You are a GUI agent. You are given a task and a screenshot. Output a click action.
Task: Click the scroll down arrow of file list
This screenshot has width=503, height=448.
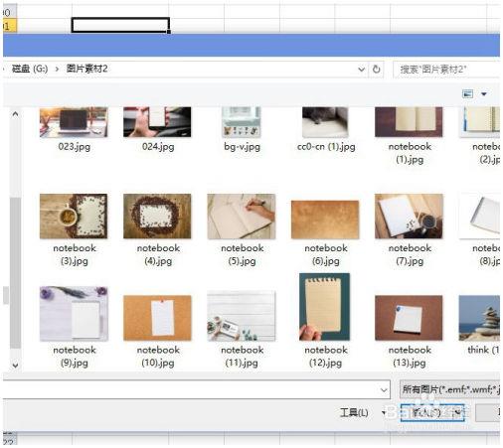15,366
